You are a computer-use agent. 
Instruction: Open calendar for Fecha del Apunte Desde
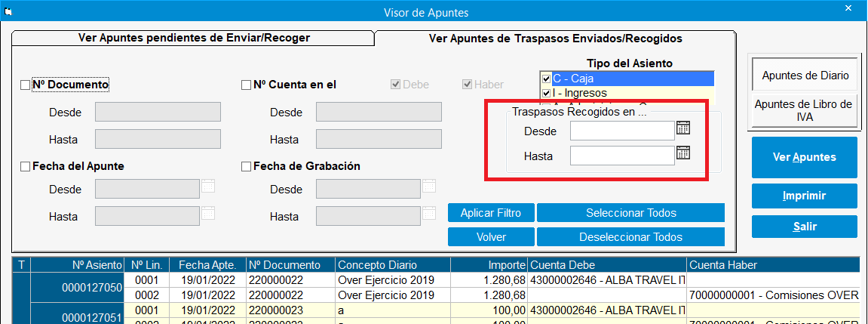208,186
